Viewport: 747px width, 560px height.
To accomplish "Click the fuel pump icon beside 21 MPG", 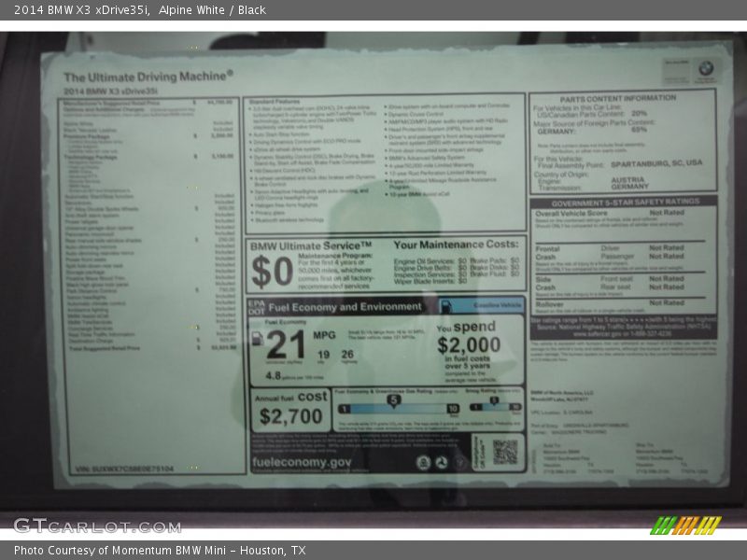I will click(257, 339).
